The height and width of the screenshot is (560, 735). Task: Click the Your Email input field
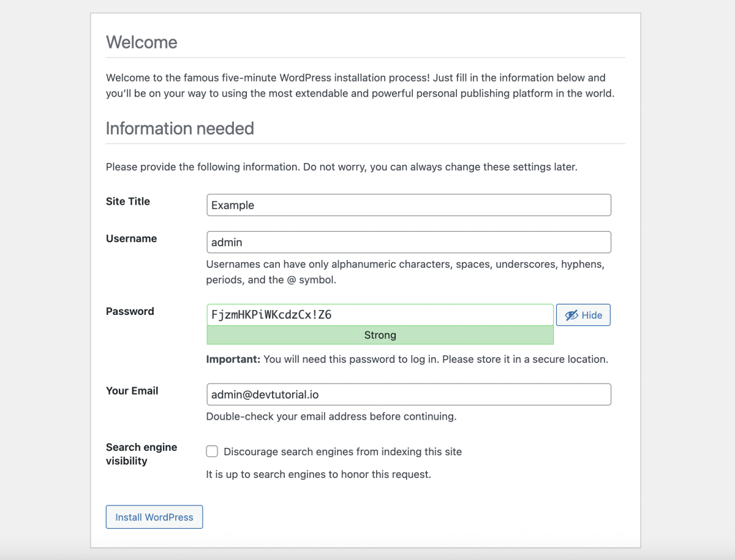click(x=409, y=395)
